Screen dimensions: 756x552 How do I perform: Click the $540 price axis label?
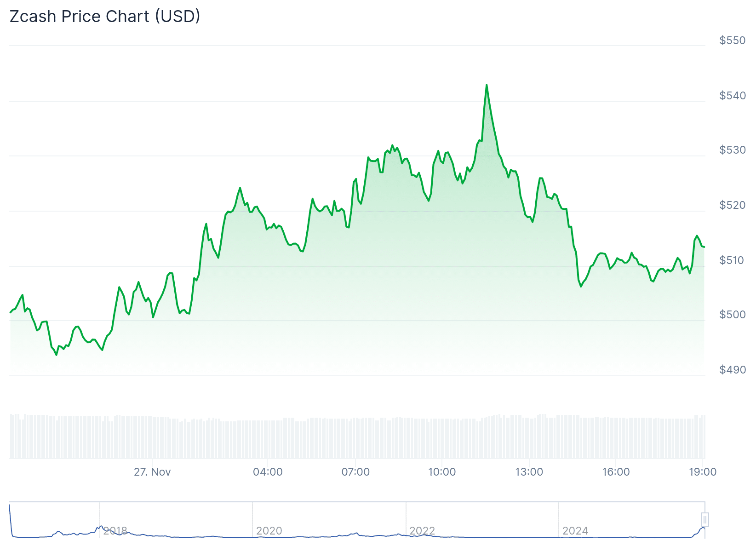pyautogui.click(x=733, y=96)
